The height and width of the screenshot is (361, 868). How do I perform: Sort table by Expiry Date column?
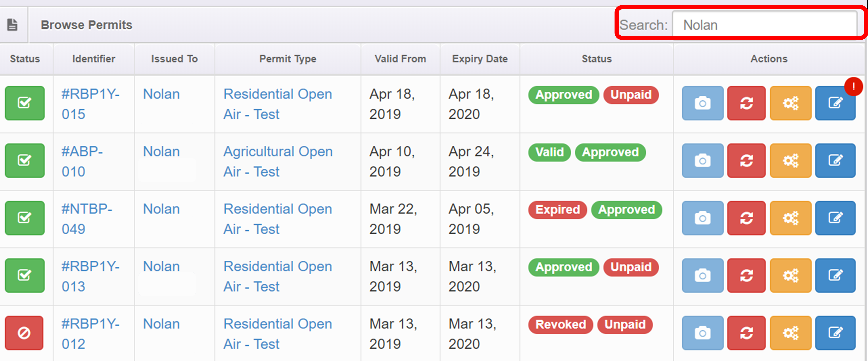pos(480,59)
